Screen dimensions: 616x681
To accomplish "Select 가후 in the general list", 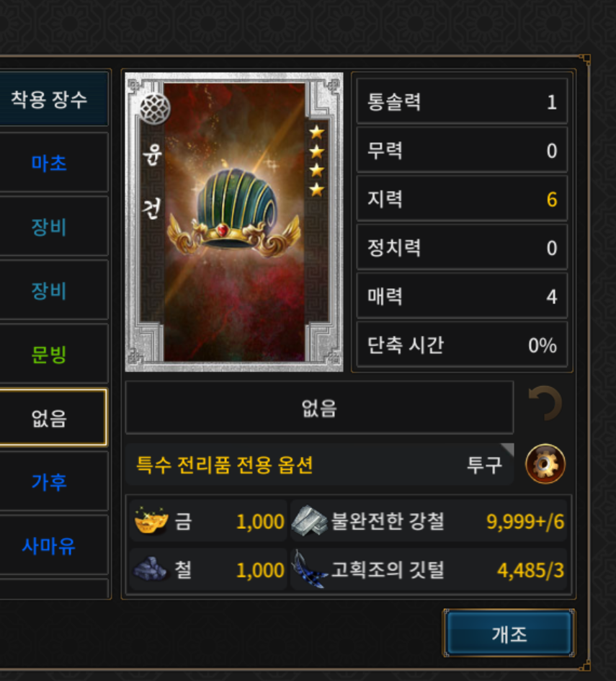I will coord(49,481).
